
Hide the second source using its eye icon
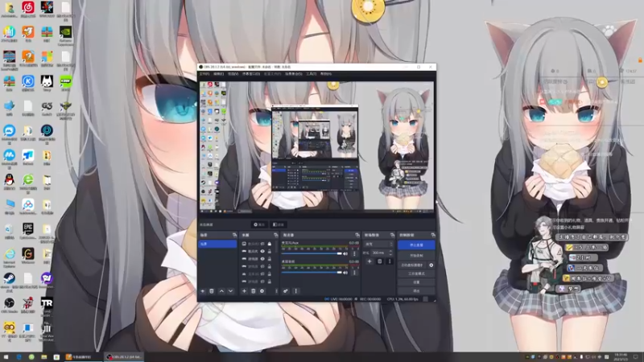262,251
